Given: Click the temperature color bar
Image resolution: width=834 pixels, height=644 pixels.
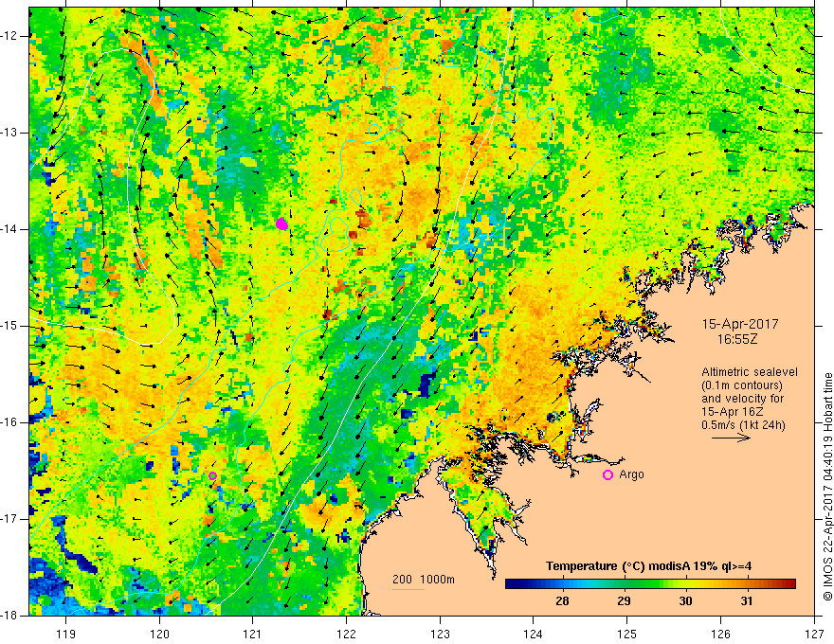Looking at the screenshot, I should click(x=650, y=583).
